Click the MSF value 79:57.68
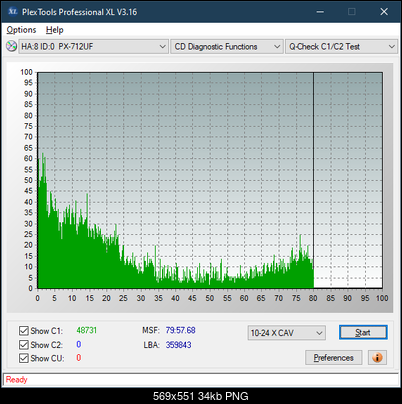 (180, 330)
